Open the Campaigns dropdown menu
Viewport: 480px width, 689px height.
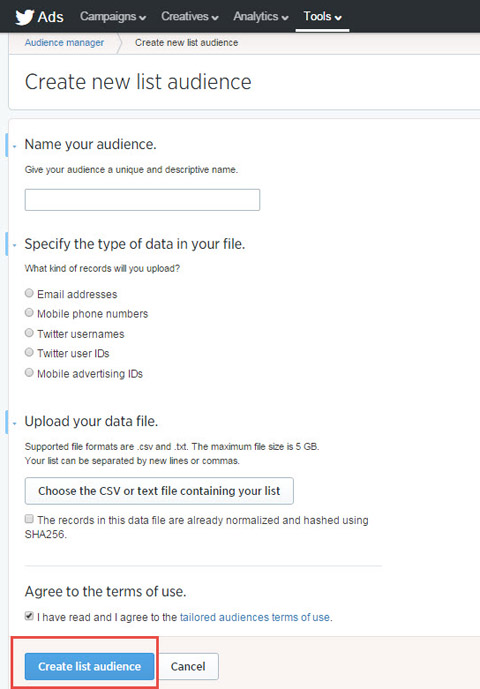click(x=113, y=17)
